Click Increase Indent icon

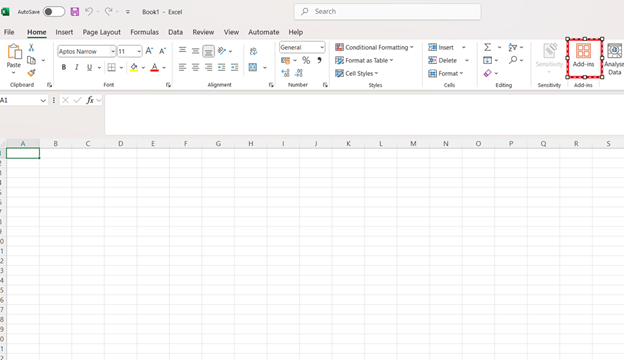235,67
